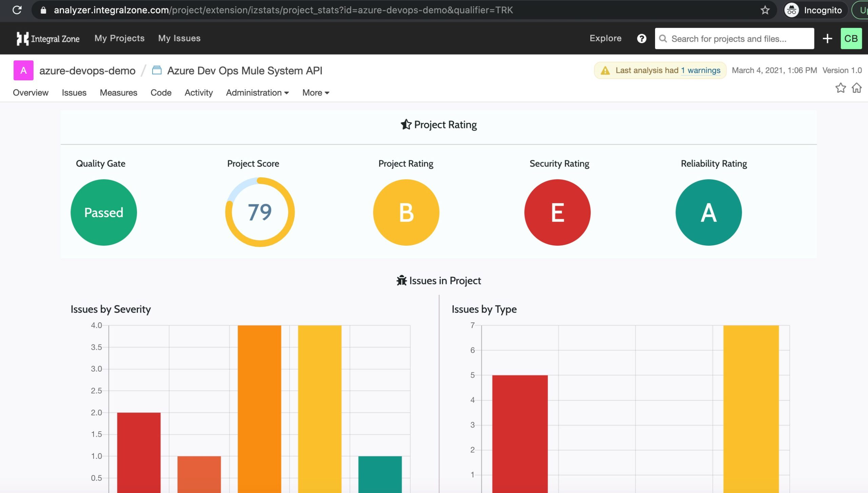Switch to the Code tab
This screenshot has height=493, width=868.
tap(161, 93)
